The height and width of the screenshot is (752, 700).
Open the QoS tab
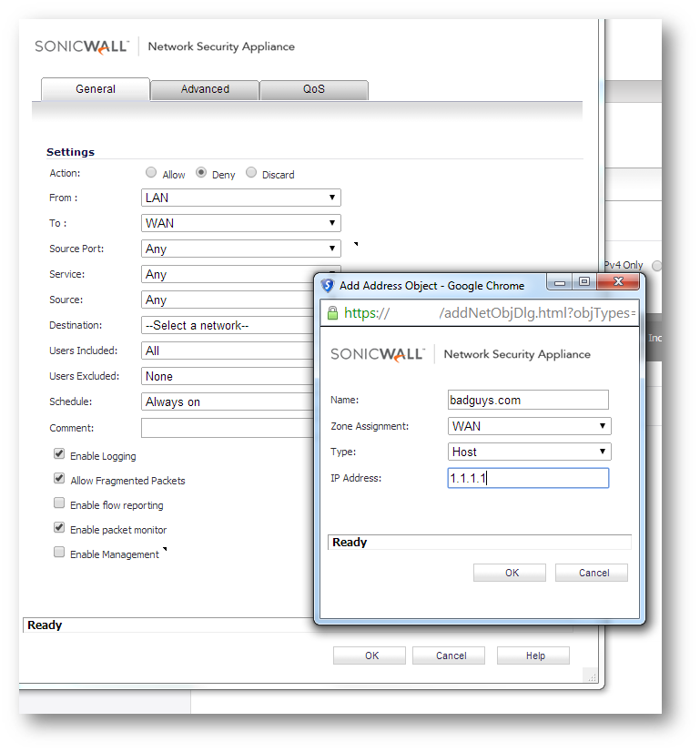(x=314, y=89)
